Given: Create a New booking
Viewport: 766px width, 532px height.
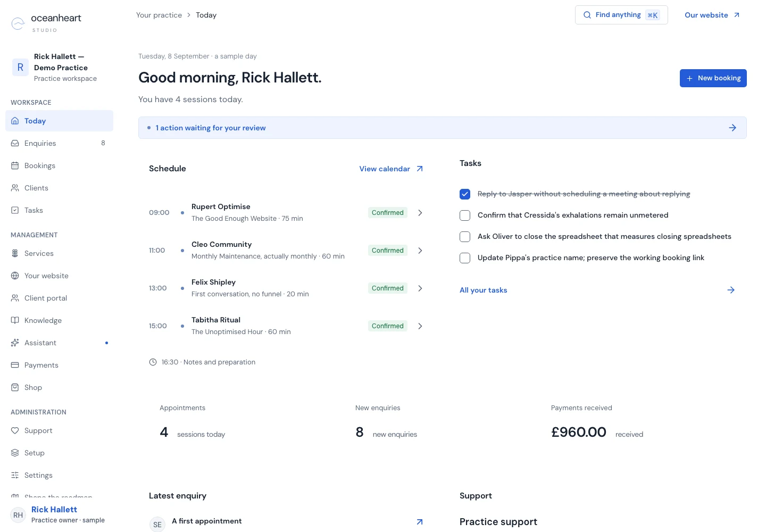Looking at the screenshot, I should (x=713, y=78).
